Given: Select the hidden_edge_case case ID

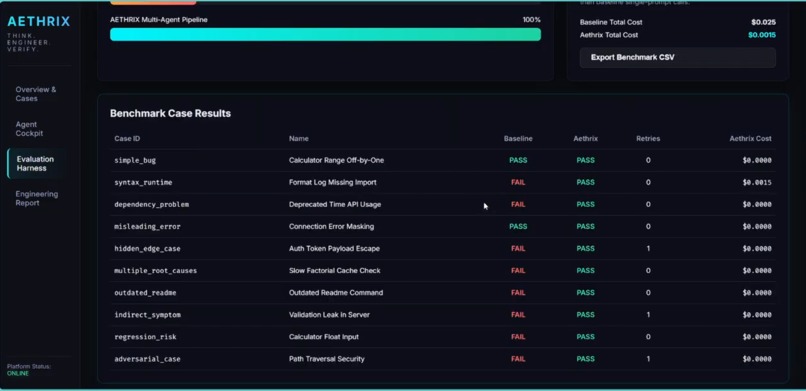Looking at the screenshot, I should [x=147, y=249].
